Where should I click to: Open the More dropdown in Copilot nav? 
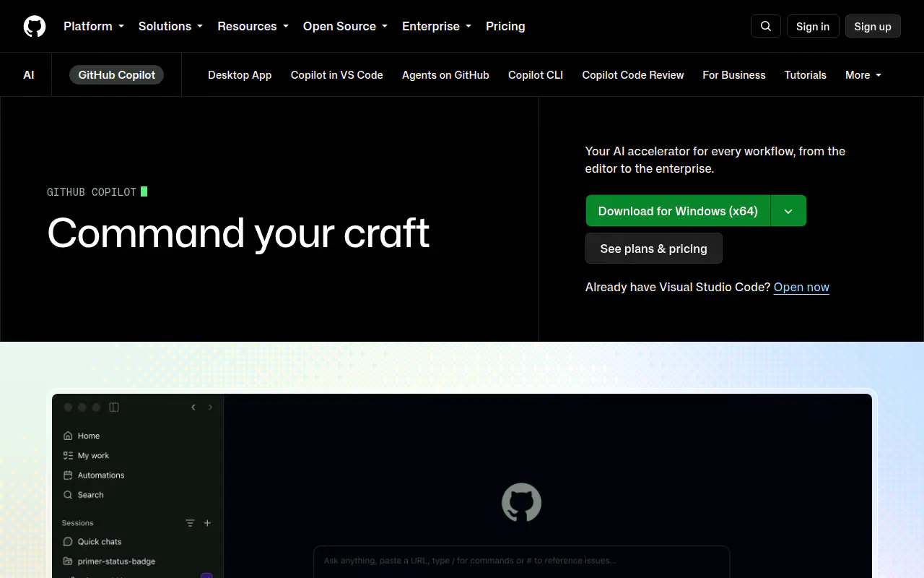point(863,75)
